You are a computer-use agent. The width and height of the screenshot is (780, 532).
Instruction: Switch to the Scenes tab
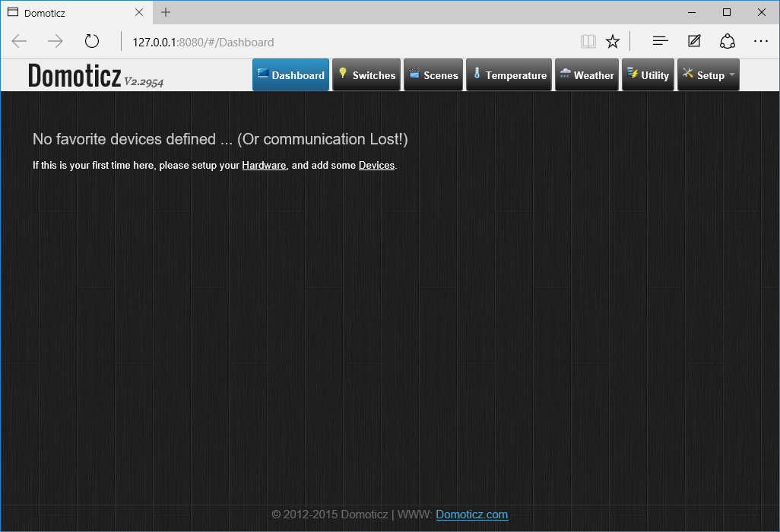coord(433,74)
